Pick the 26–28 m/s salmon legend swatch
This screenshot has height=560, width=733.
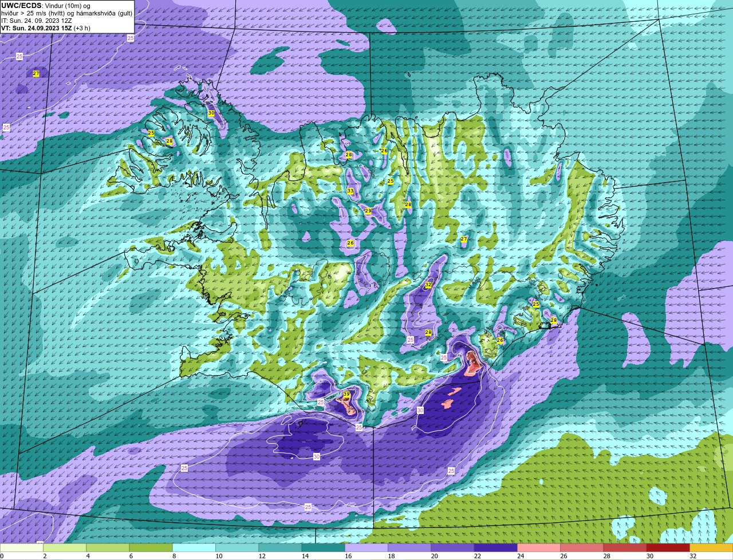pos(582,547)
